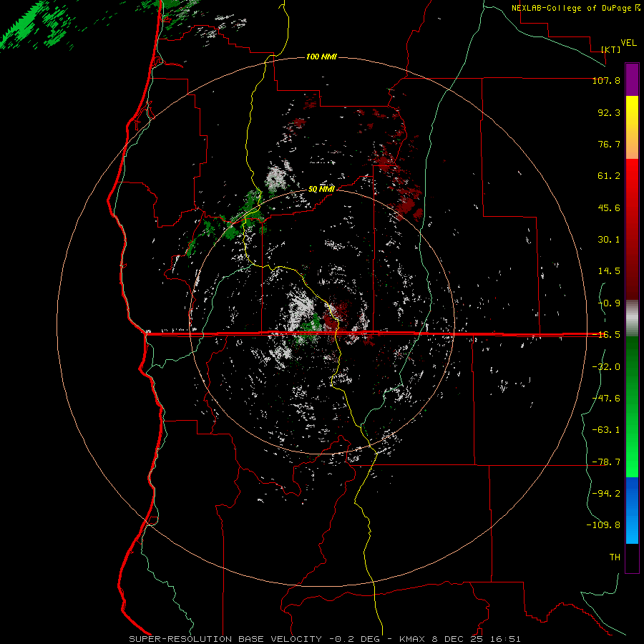Click the 100 NMI range ring label
644x644 pixels.
click(x=321, y=57)
